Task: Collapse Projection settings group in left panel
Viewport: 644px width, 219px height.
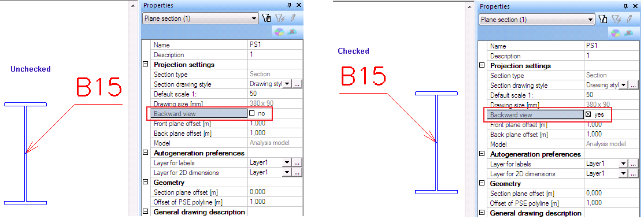Action: click(x=145, y=65)
